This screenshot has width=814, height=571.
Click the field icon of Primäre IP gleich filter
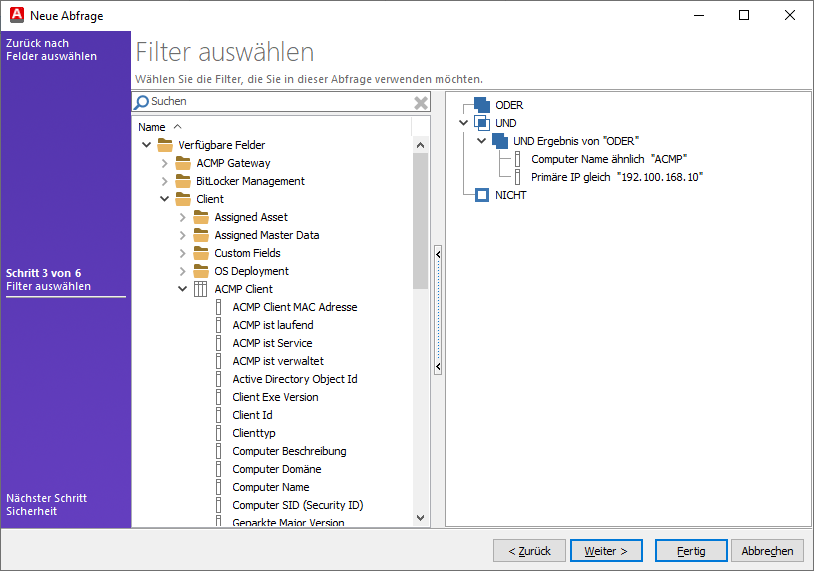(518, 177)
